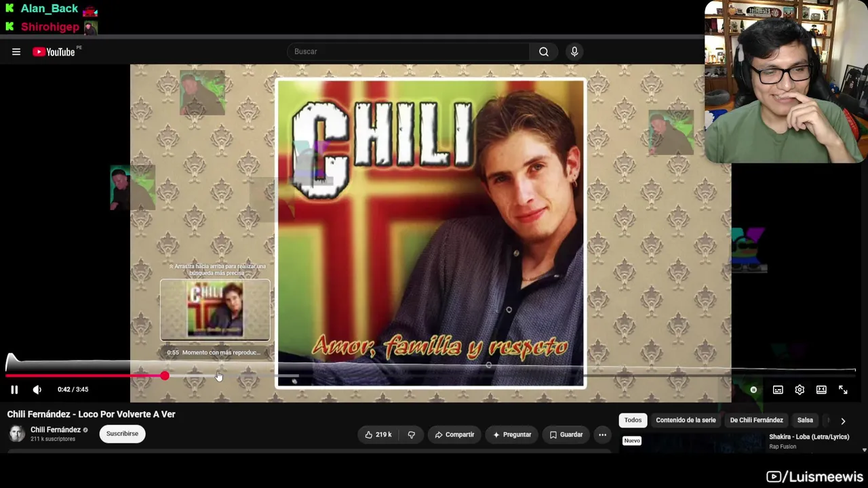Screen dimensions: 868x488
Task: Dislike the video
Action: (412, 434)
